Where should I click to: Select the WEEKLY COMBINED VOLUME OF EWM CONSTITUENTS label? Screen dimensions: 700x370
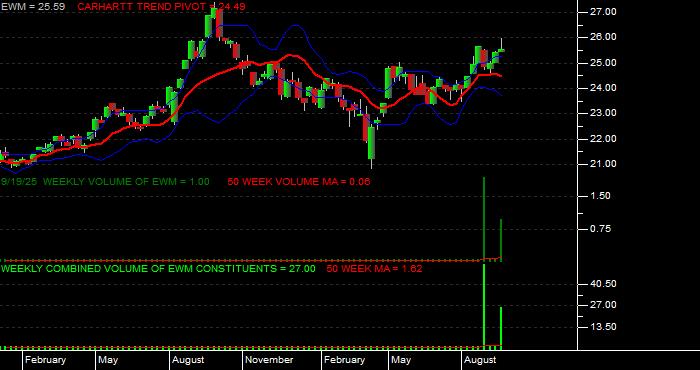(158, 269)
